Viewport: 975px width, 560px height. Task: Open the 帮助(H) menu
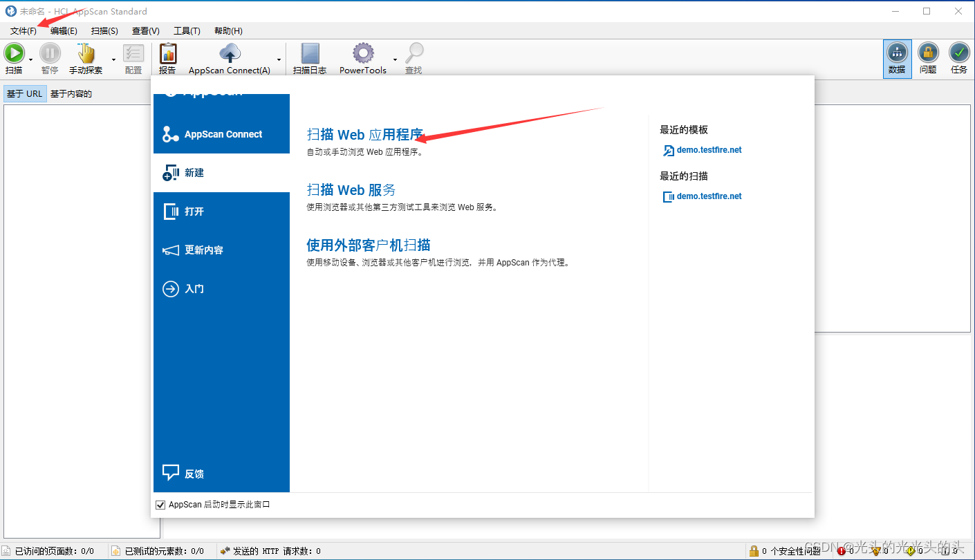click(x=228, y=31)
